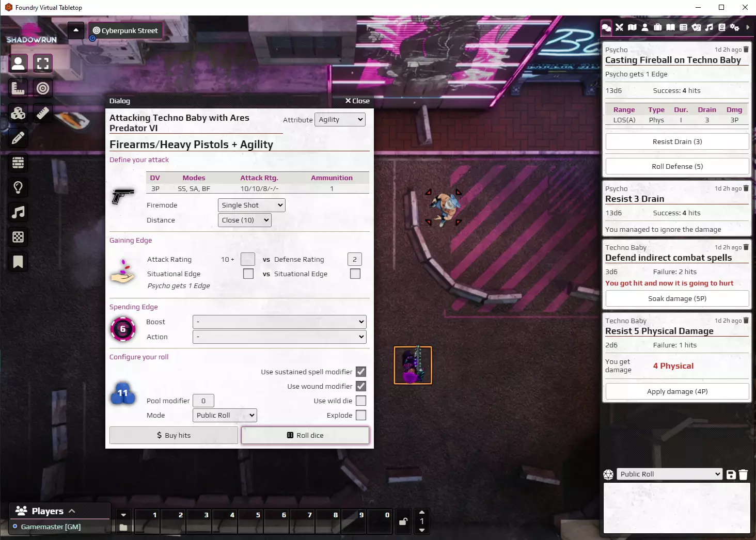
Task: Toggle the Attack Rating edge checkbox
Action: tap(248, 259)
